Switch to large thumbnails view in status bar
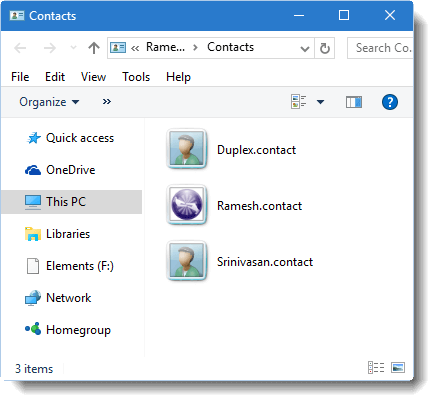439x406 pixels. pos(398,367)
